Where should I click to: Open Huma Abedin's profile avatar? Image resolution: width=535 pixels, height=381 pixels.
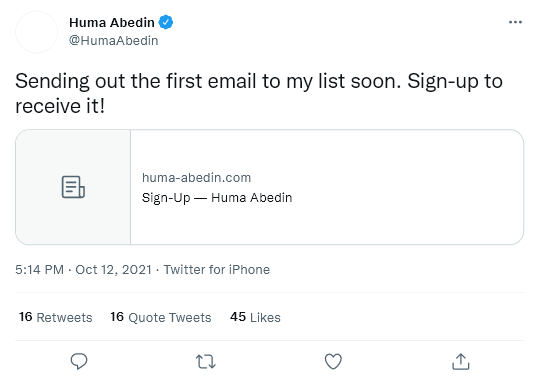(x=37, y=32)
